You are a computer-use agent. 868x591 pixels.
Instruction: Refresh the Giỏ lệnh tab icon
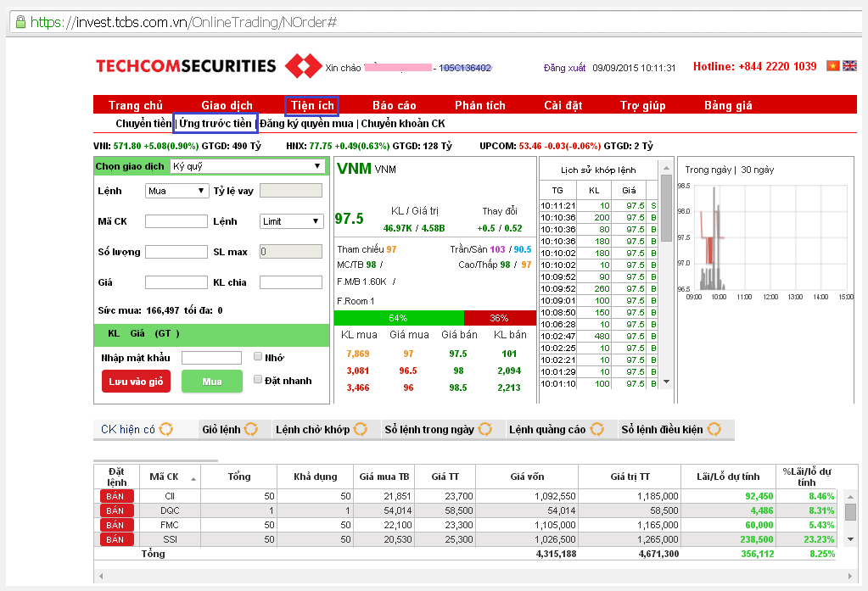251,429
